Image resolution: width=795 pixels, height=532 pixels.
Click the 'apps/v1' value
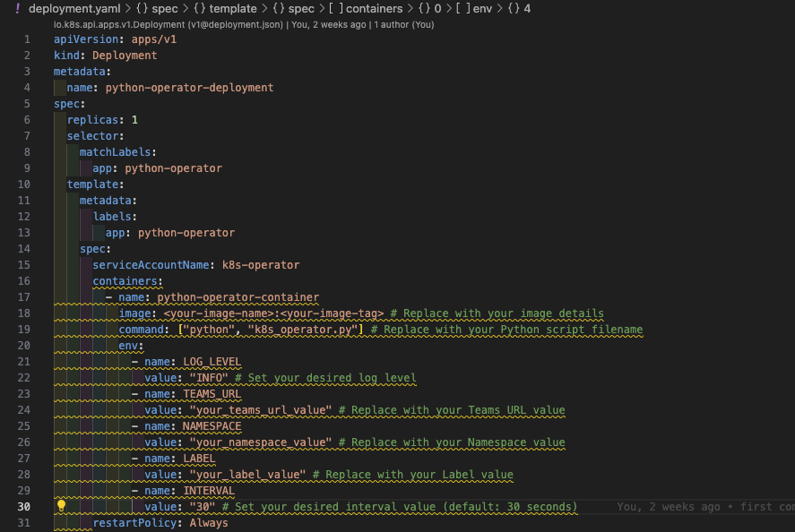coord(154,39)
